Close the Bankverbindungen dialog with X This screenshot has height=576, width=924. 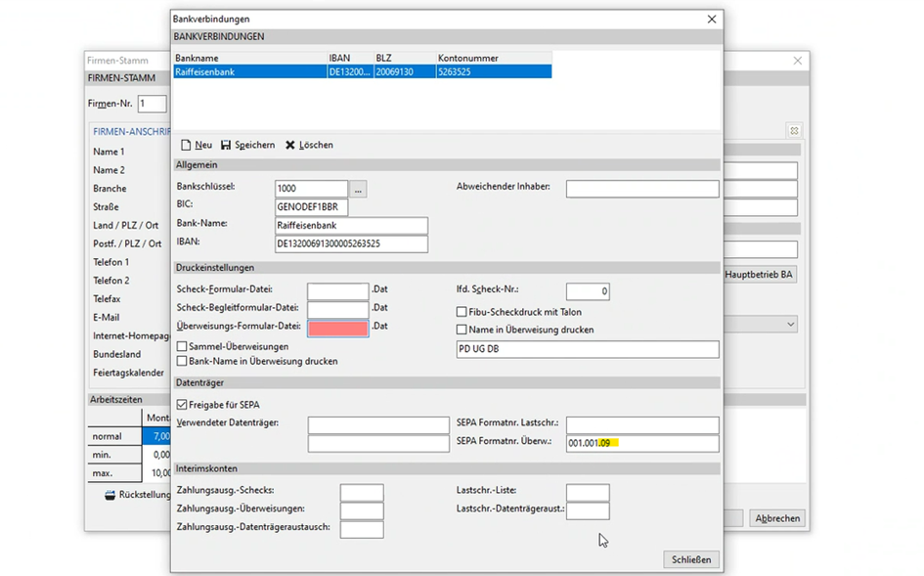(x=712, y=19)
